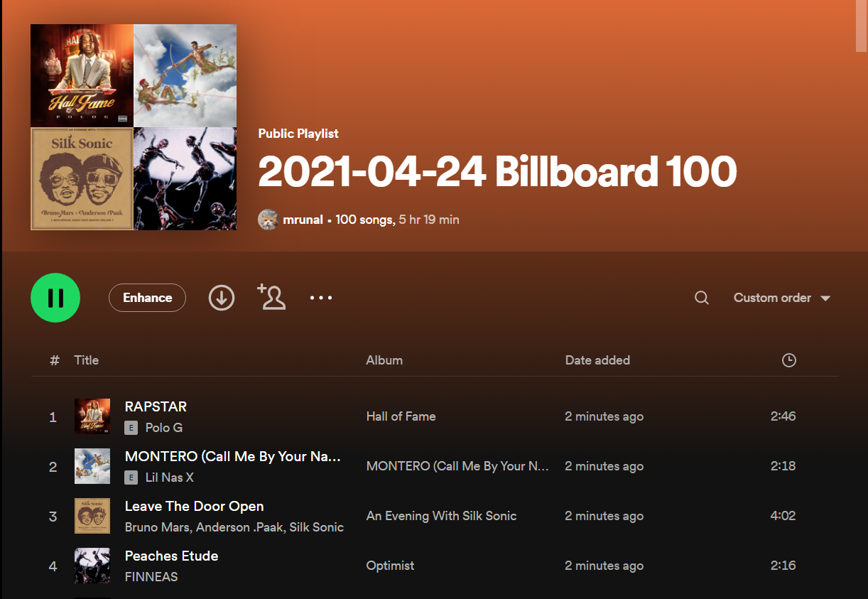
Task: Open the more options menu for the playlist
Action: tap(321, 298)
